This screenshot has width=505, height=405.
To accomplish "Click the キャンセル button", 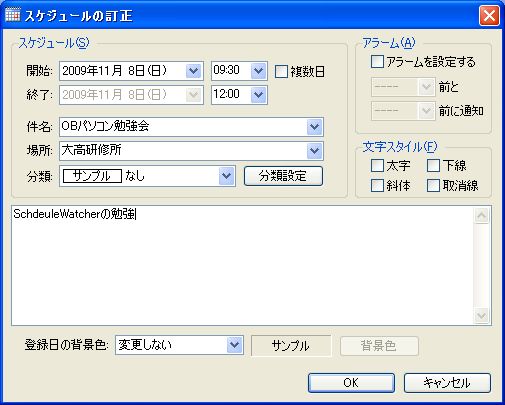I will click(x=447, y=383).
